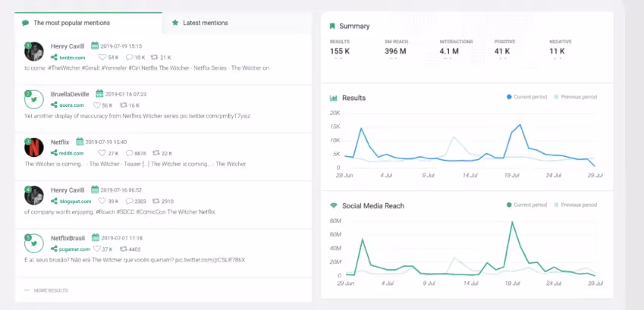Viewport: 644px width, 310px height.
Task: Click comment icon showing 2303
Action: 130,201
